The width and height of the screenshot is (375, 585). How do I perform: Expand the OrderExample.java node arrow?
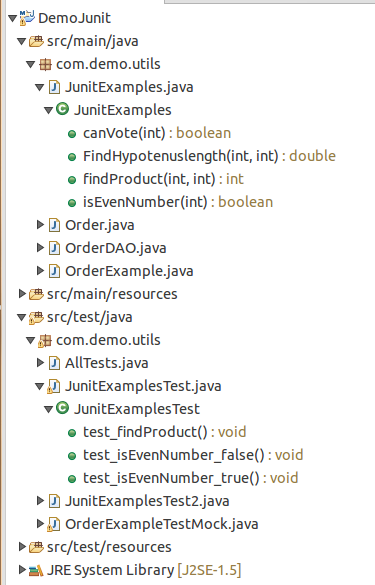click(40, 271)
